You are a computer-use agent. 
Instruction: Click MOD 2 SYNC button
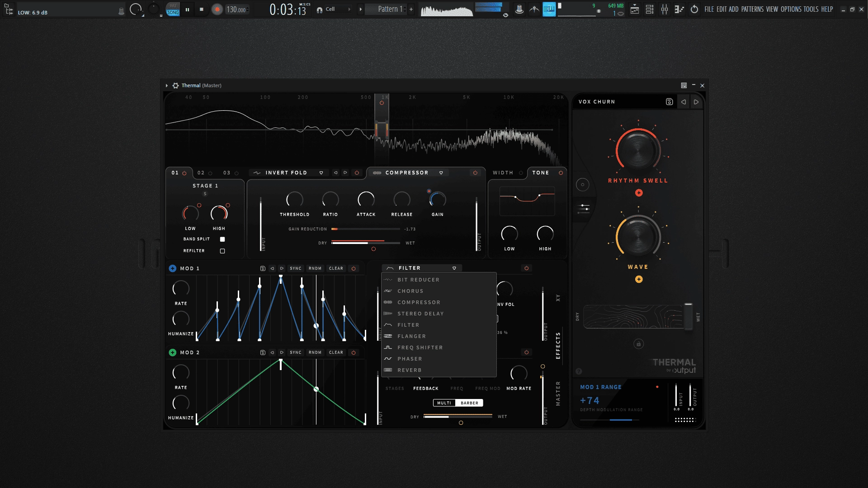click(296, 352)
